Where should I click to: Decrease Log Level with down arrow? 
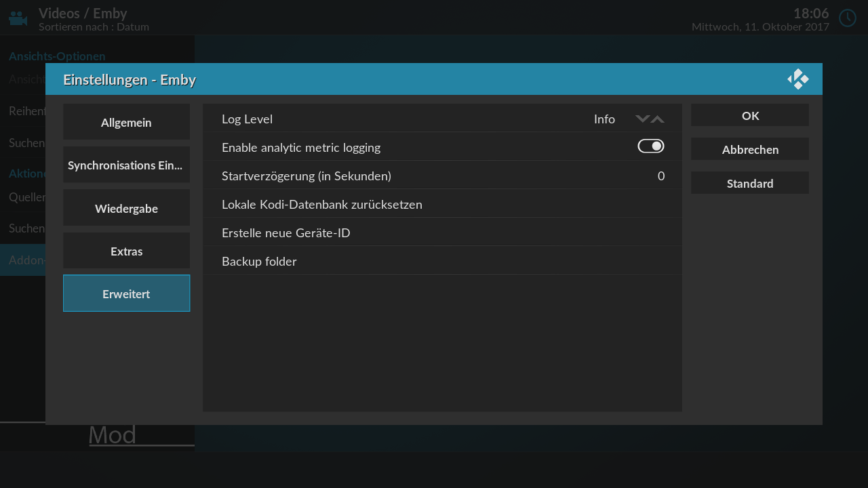(x=642, y=119)
